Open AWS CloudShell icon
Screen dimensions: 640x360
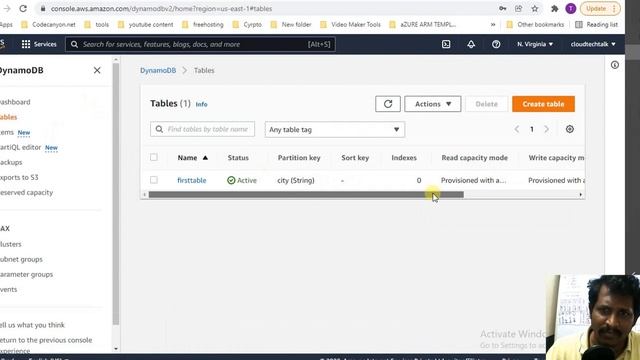coord(446,44)
